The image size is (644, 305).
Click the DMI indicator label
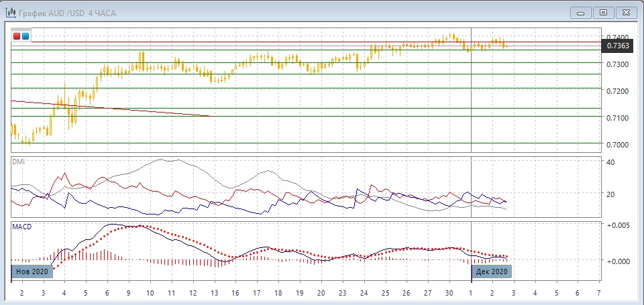coord(18,162)
